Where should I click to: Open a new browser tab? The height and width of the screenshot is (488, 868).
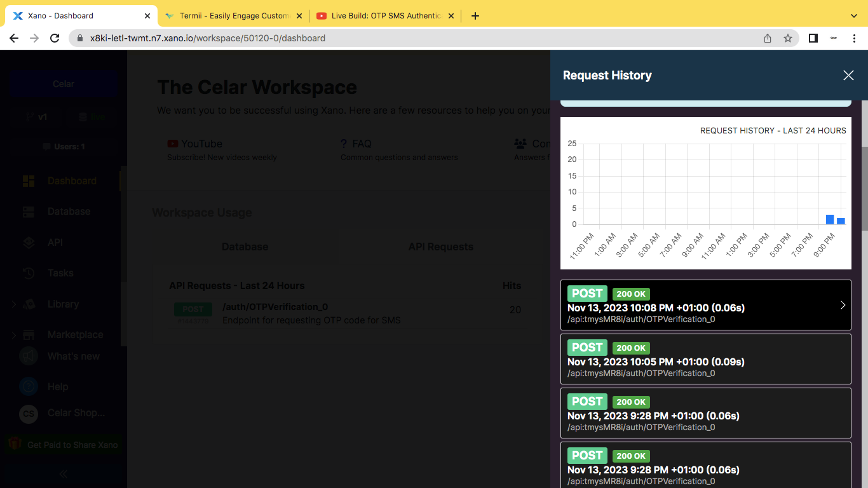point(475,16)
